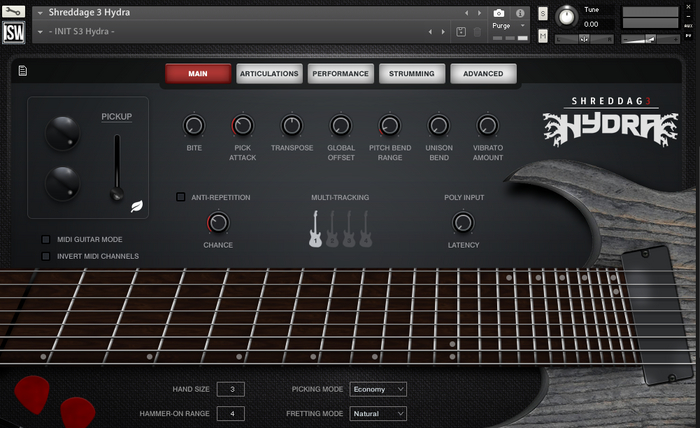Switch to the Main tab
The width and height of the screenshot is (700, 428).
point(198,74)
